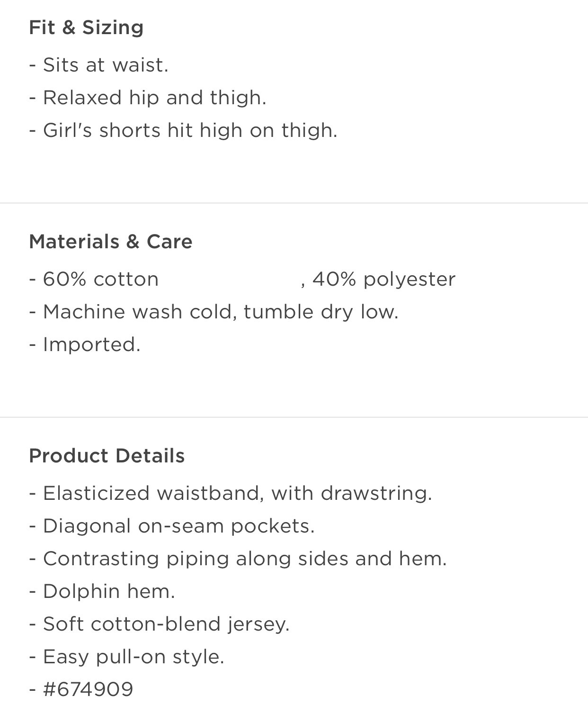
Task: Click the 'Sits at waist' line
Action: (98, 65)
